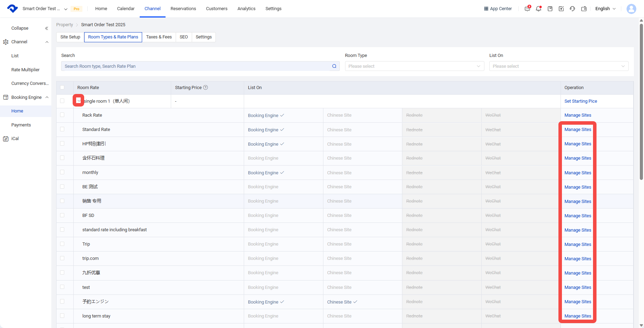Open the Analytics top menu
The height and width of the screenshot is (328, 644).
(x=247, y=9)
